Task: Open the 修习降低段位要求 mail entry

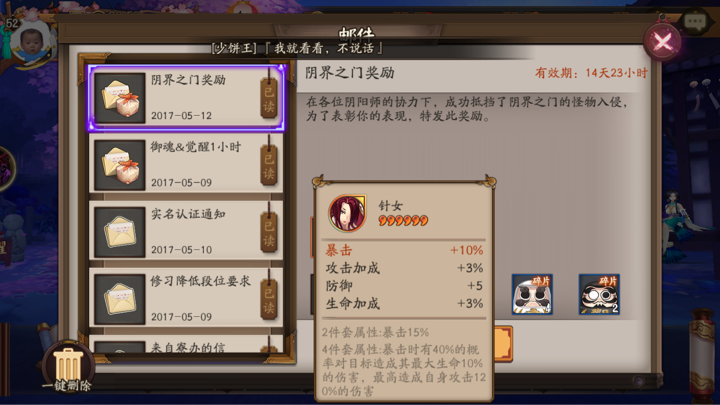Action: (186, 299)
